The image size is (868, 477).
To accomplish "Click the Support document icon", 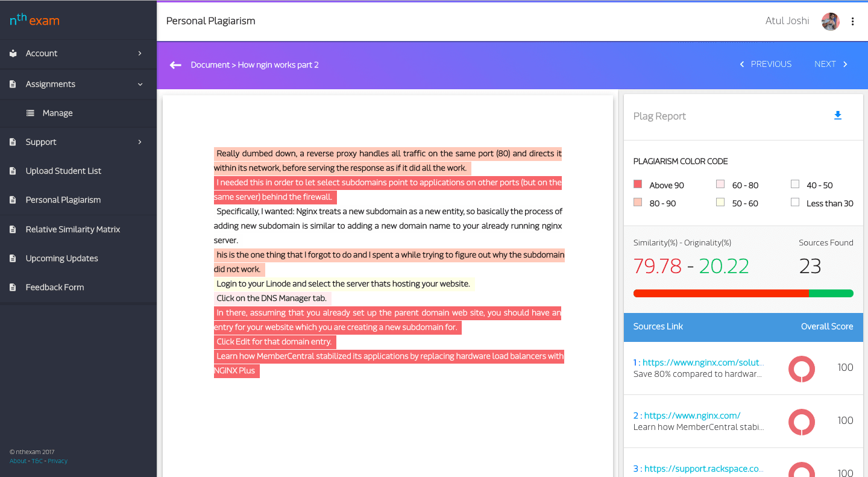I will pos(13,142).
